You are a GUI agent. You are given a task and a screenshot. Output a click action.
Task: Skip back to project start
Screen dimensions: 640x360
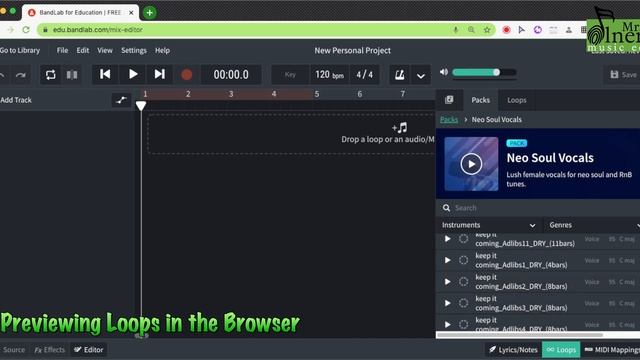click(105, 74)
